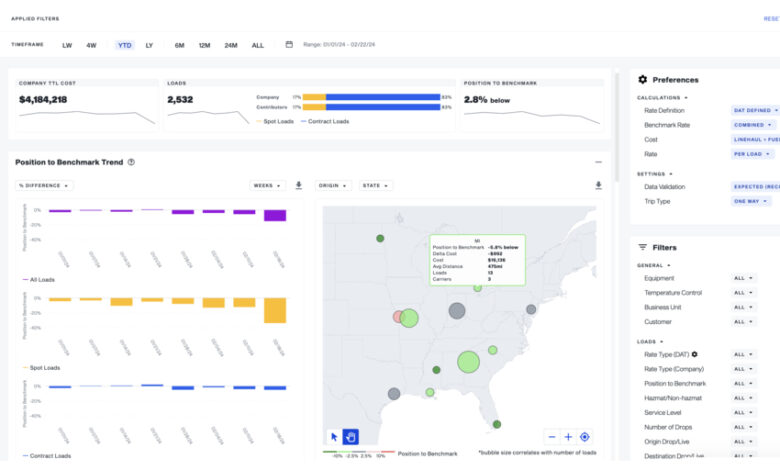Viewport: 780px width, 470px height.
Task: Select the YTD timeframe option
Action: tap(125, 45)
